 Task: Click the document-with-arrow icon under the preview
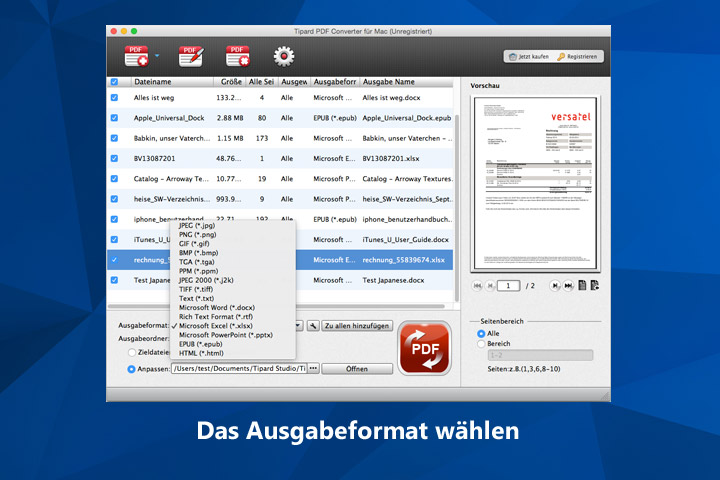click(595, 285)
